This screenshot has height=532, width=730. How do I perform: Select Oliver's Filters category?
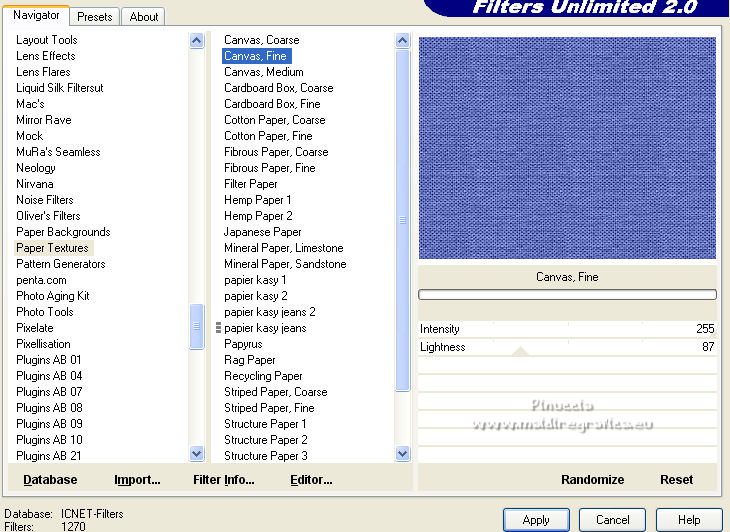coord(48,216)
